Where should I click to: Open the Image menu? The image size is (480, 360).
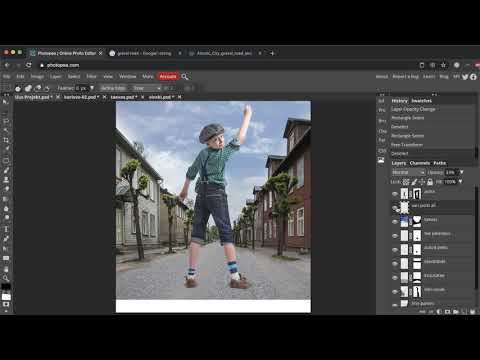37,77
